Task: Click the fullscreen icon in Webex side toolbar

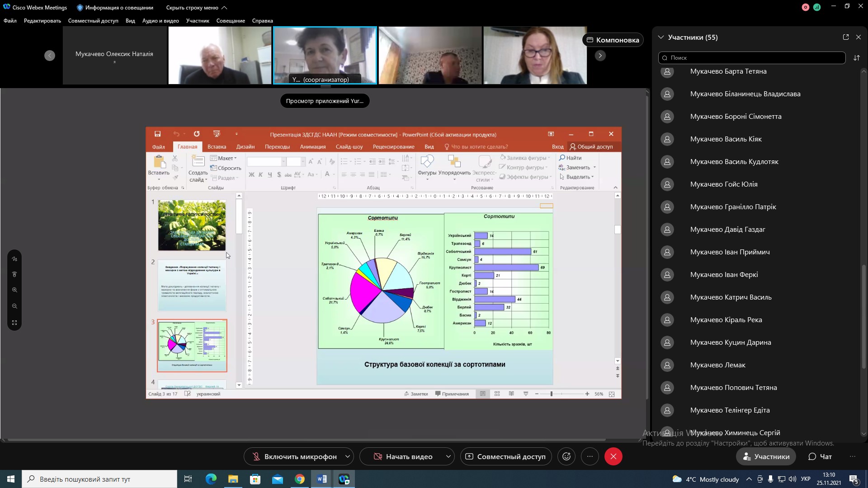Action: [x=14, y=323]
